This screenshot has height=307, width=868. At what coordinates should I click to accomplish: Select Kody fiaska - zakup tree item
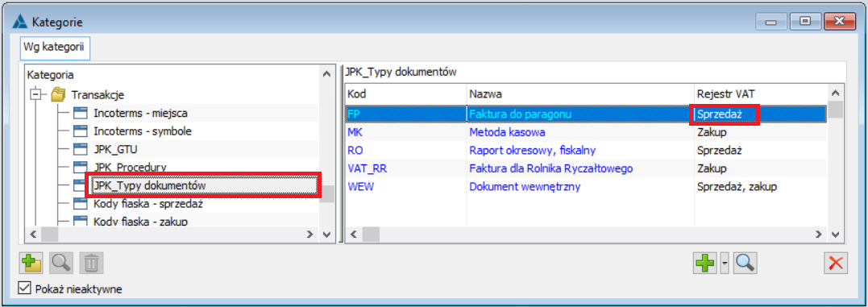(140, 222)
